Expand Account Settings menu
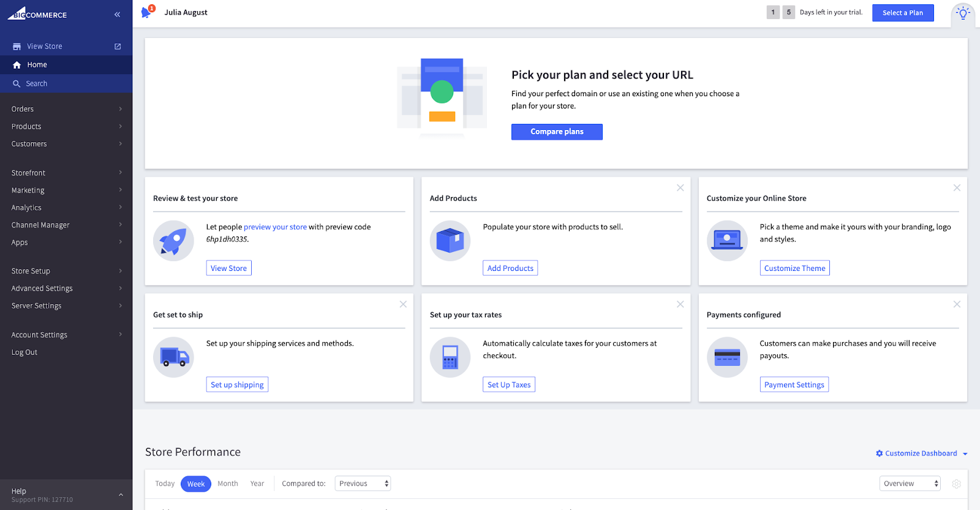The image size is (980, 510). tap(66, 335)
